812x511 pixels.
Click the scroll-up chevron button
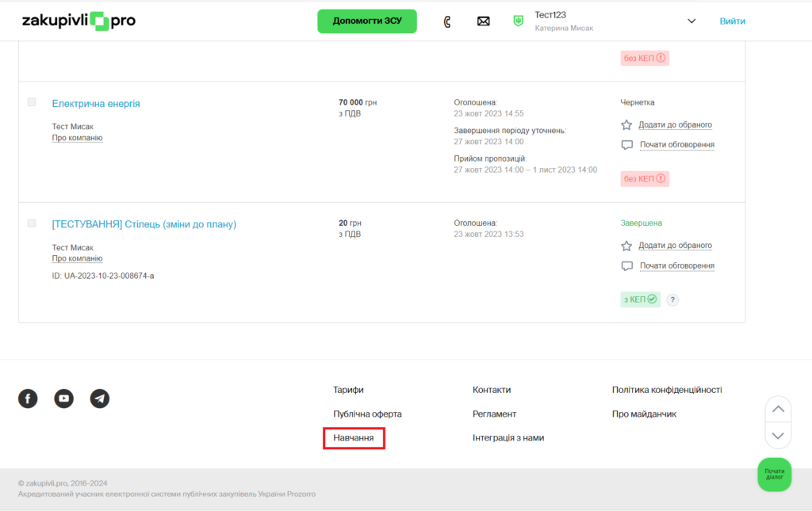(778, 409)
